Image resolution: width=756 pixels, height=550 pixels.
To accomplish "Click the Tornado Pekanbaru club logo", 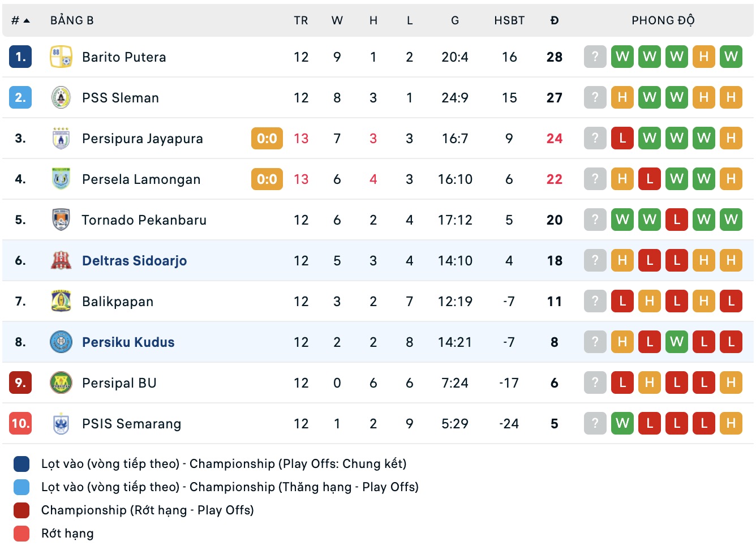I will [61, 220].
